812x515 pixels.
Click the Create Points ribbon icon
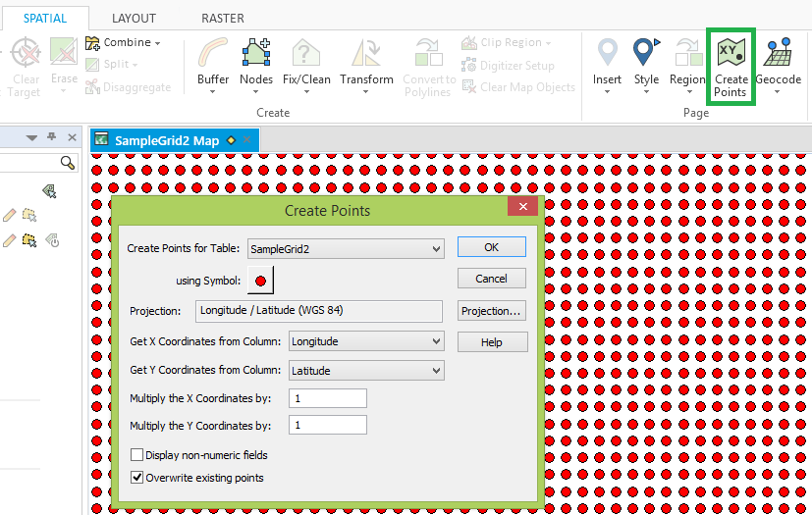(x=731, y=65)
